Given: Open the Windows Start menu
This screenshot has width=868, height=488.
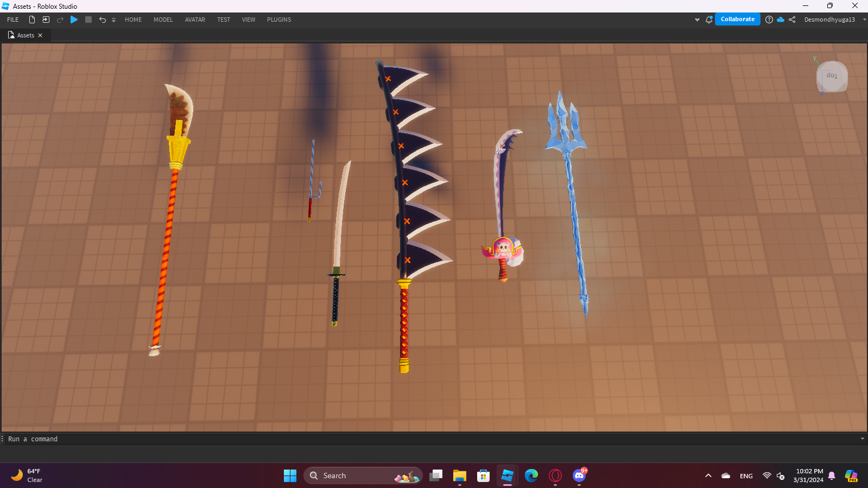Looking at the screenshot, I should click(x=290, y=476).
